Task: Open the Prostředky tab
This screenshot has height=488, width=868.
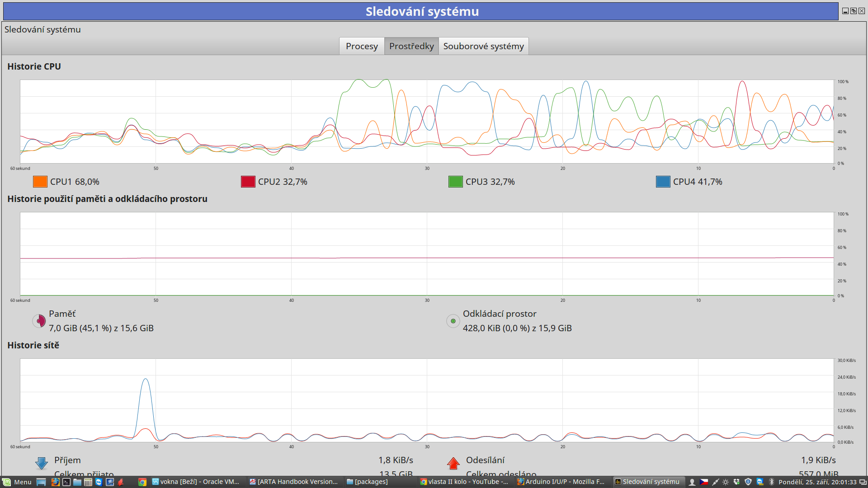Action: point(411,46)
